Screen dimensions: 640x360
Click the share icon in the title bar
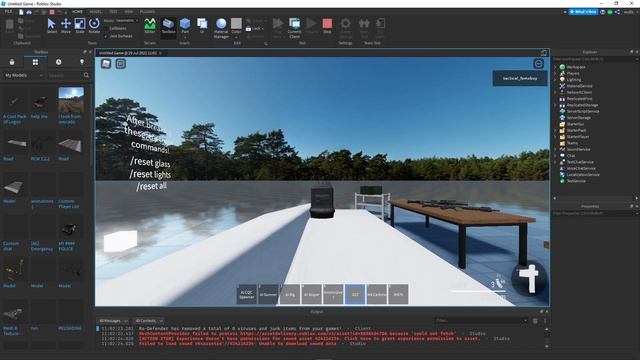tap(618, 12)
